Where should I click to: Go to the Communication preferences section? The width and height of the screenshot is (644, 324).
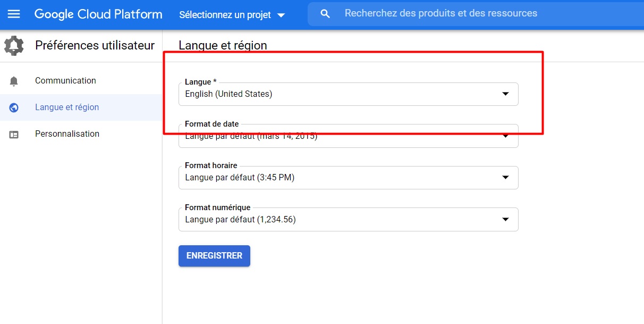[x=65, y=81]
